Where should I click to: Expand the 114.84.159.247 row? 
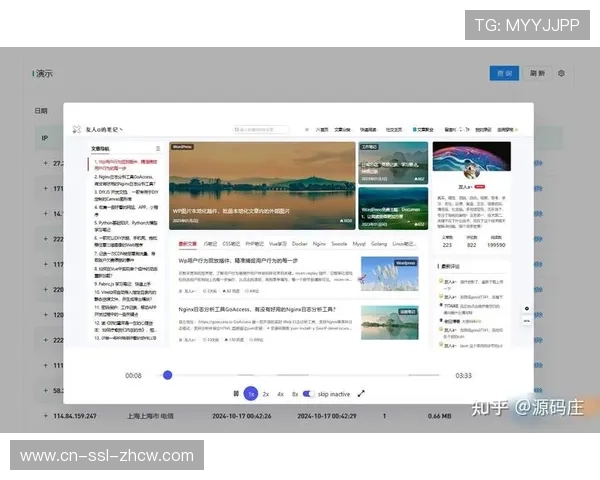pyautogui.click(x=46, y=416)
